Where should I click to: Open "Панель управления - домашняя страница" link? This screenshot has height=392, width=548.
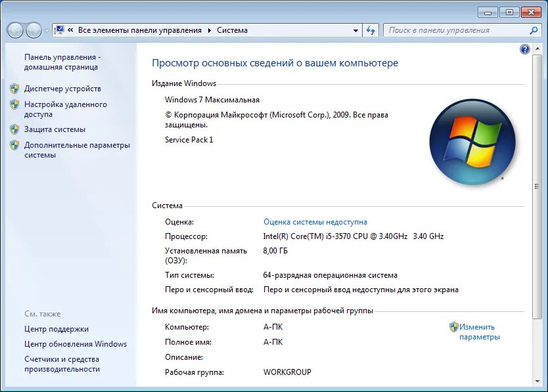(62, 62)
